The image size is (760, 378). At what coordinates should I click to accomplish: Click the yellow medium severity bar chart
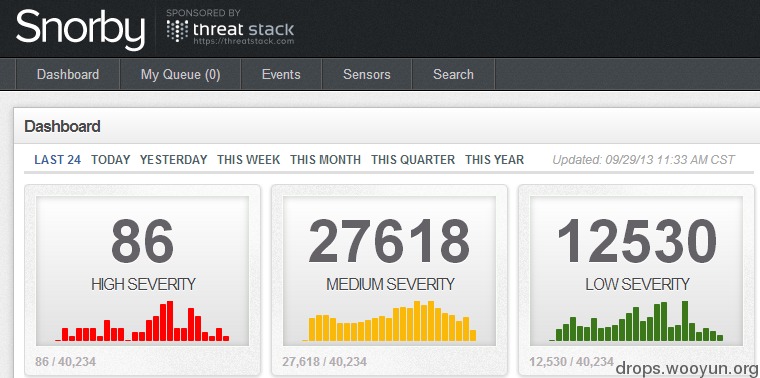point(389,321)
